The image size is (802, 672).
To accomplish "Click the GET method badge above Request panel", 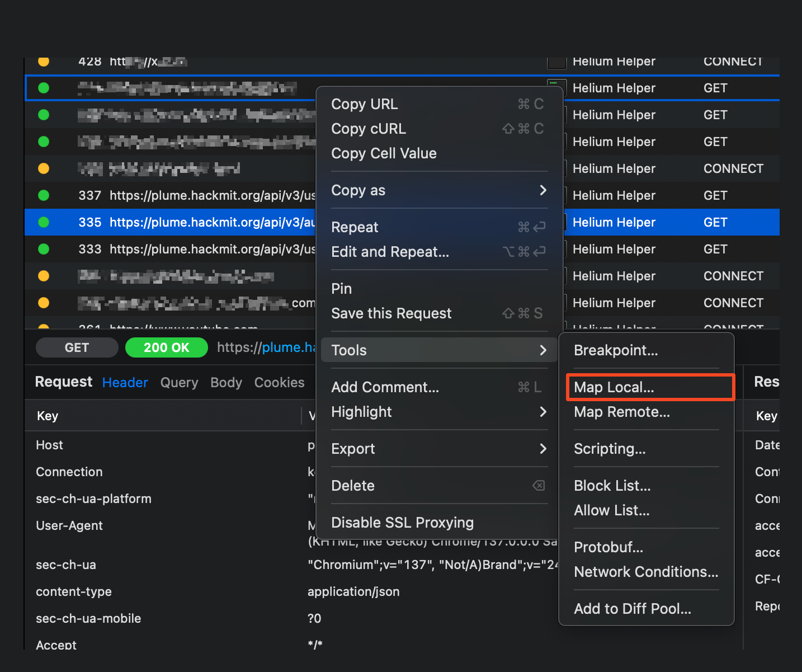I will [77, 347].
